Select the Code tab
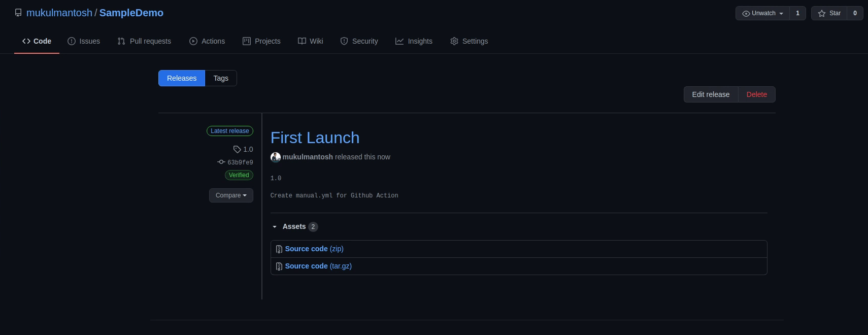This screenshot has width=868, height=335. [37, 41]
